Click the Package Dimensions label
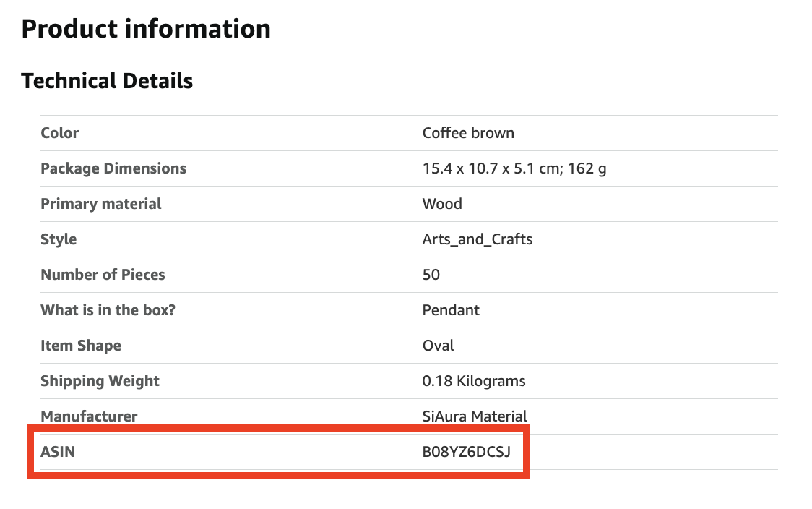The height and width of the screenshot is (509, 812). 113,168
